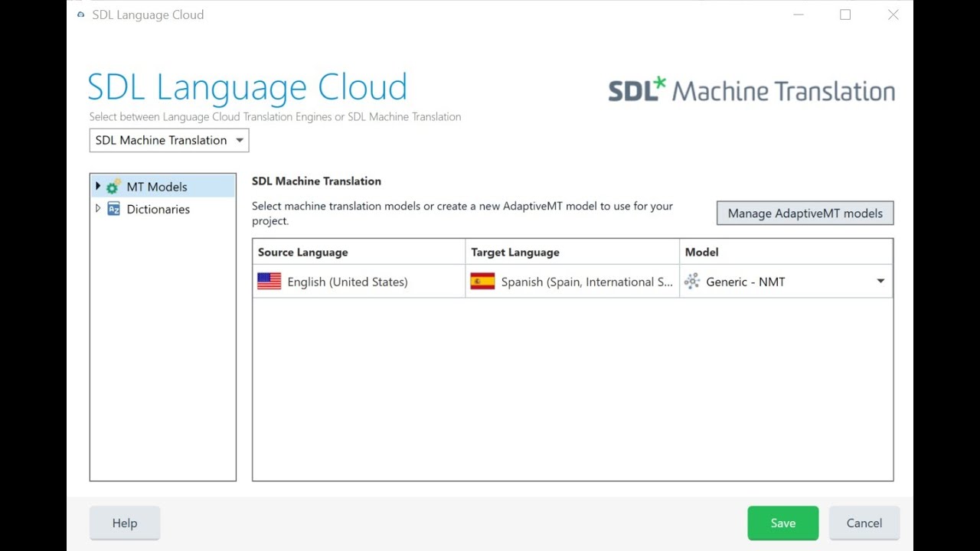The height and width of the screenshot is (551, 980).
Task: Minimize the SDL Language Cloud window
Action: tap(799, 15)
